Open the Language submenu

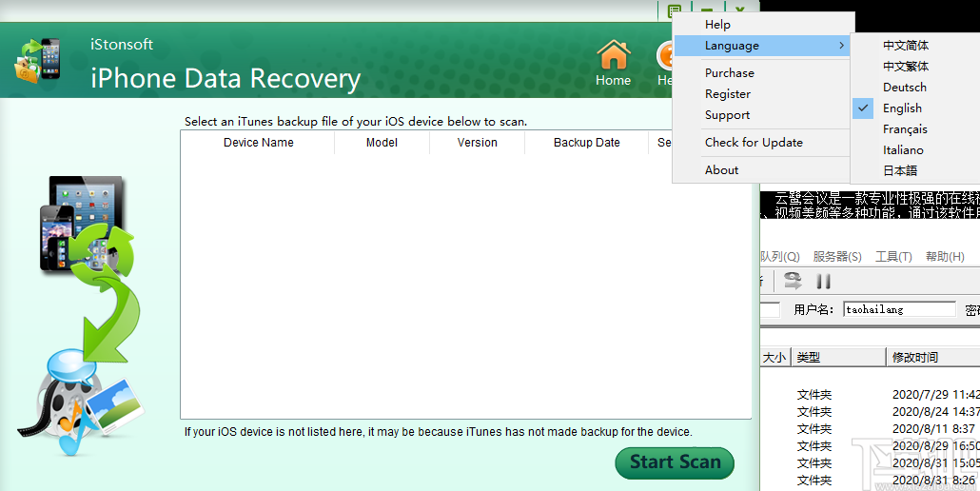(x=761, y=46)
